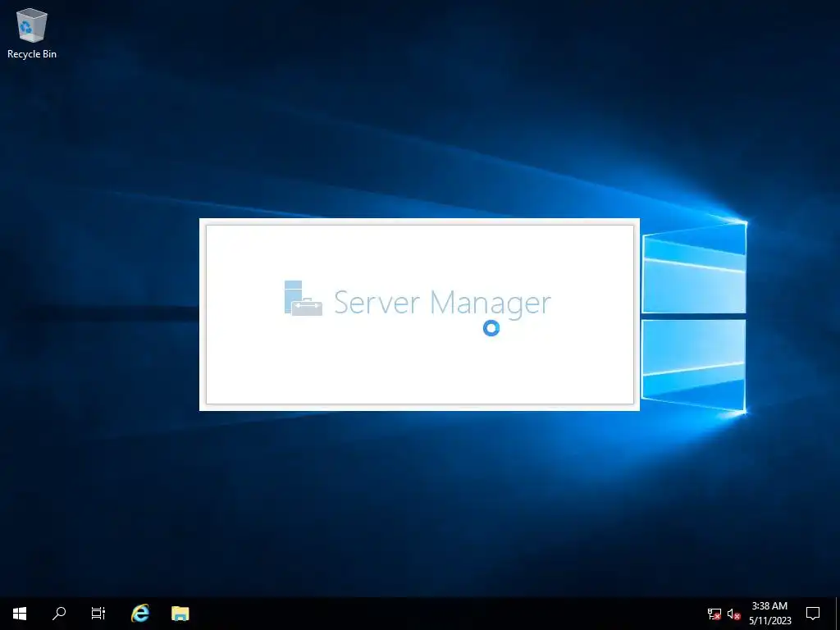Show desktop via taskbar far-right sliver
The image size is (840, 630).
[838, 614]
